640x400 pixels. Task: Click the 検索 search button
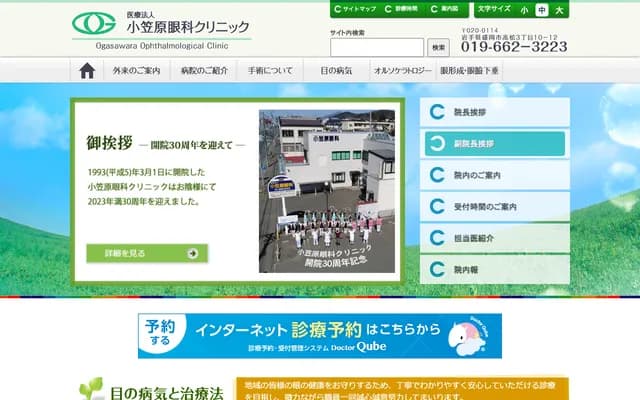pos(438,47)
